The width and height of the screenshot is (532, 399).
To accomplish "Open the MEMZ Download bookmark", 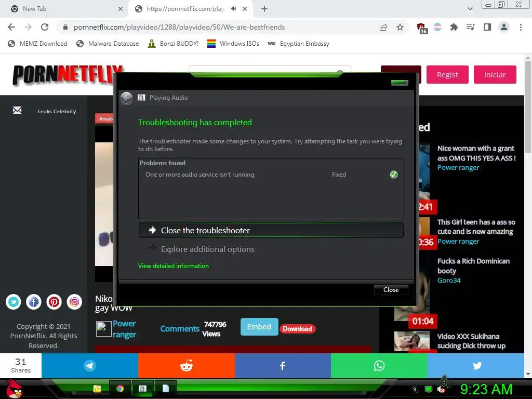I will tap(37, 44).
